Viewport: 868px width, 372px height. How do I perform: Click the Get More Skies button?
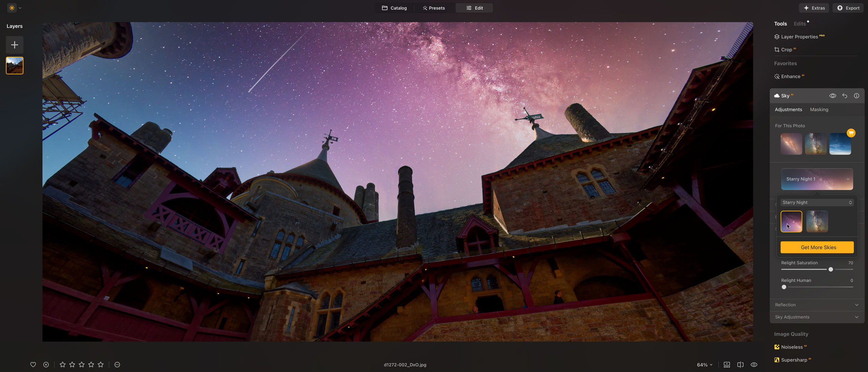(817, 247)
